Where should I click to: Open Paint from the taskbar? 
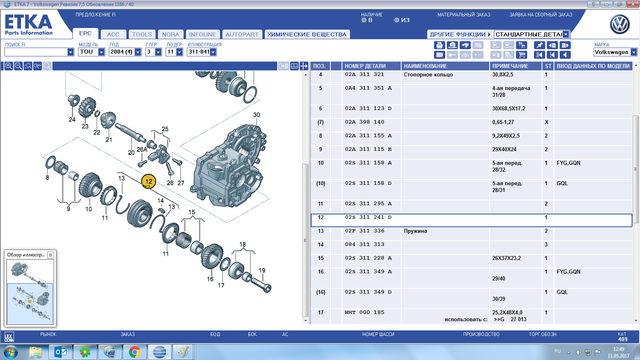pos(182,352)
